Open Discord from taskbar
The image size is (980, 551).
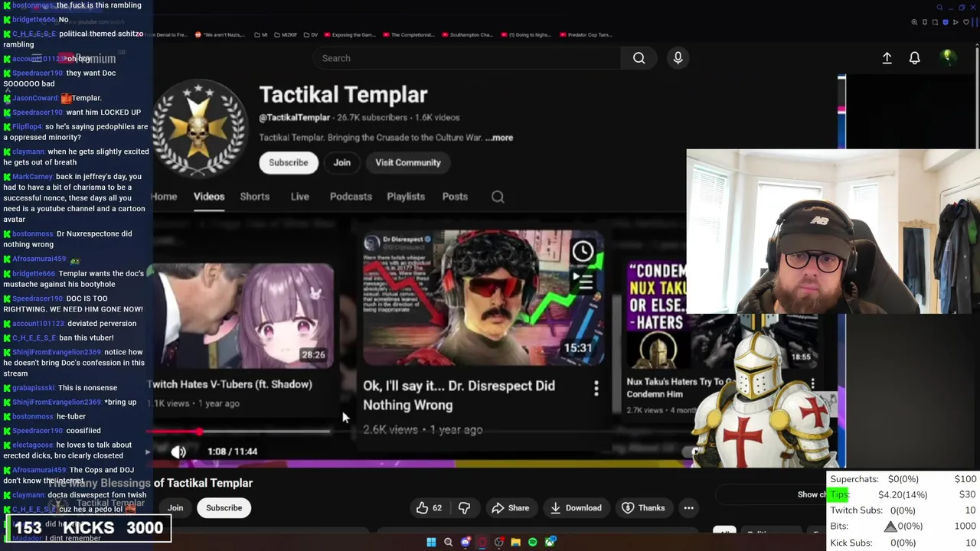[465, 542]
